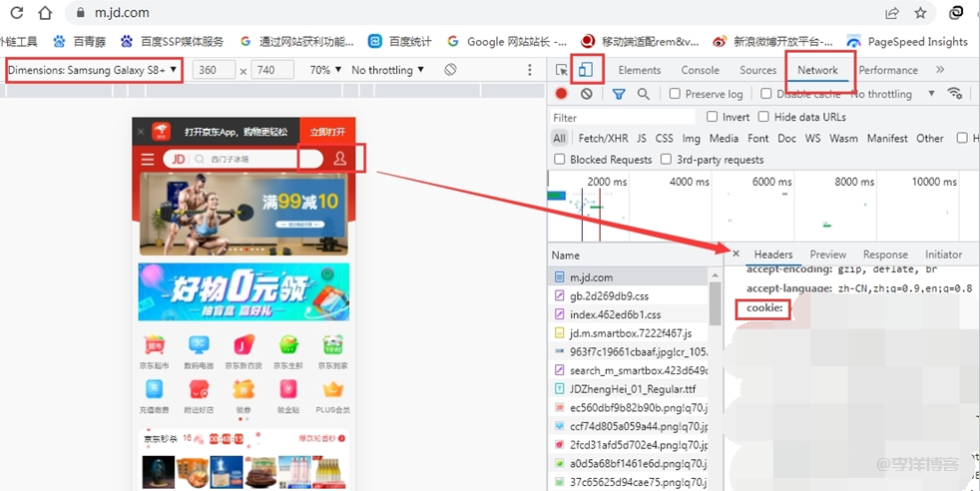Stop recording network log
Viewport: 980px width, 491px height.
tap(562, 94)
